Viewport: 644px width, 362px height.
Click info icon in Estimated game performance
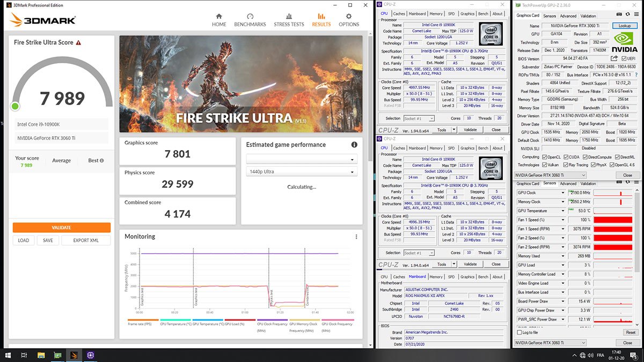tap(354, 145)
